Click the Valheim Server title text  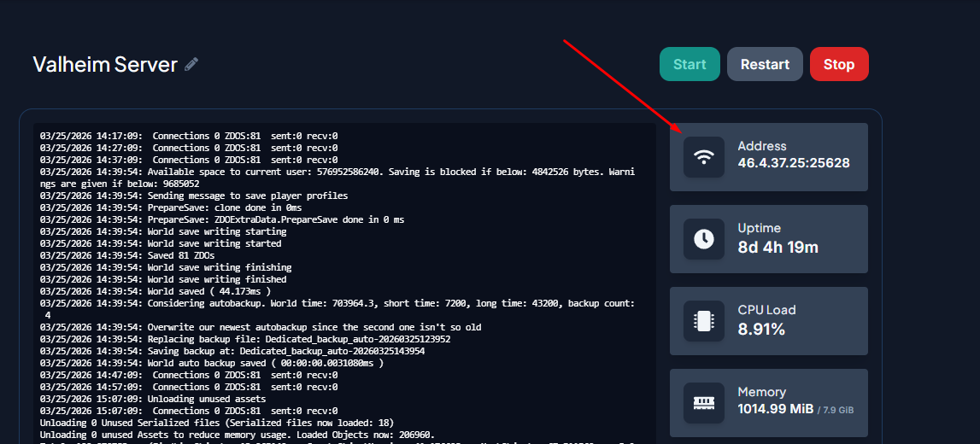point(105,64)
